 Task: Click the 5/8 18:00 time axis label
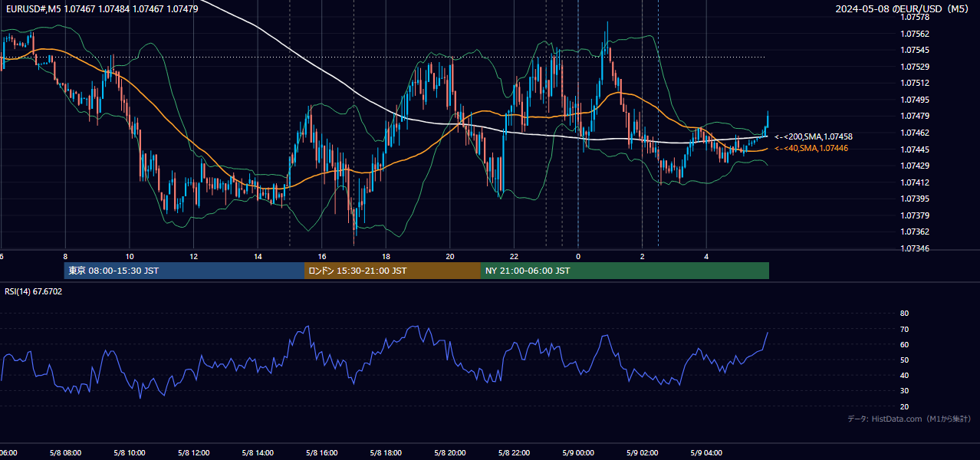click(x=386, y=452)
